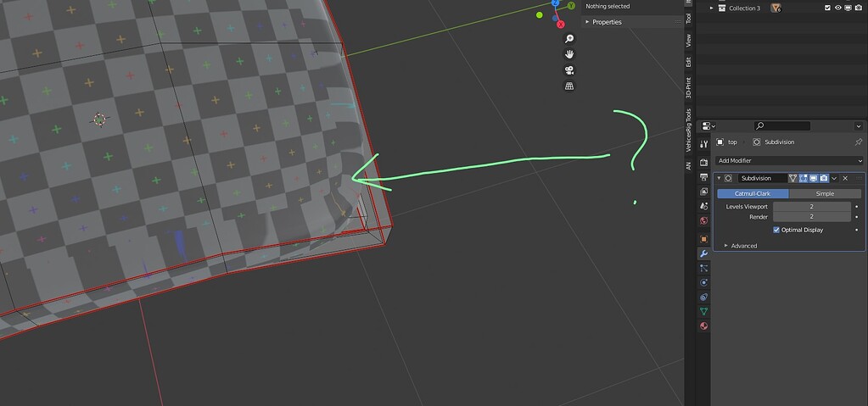Open the Tool properties tab with wrench-screwdriver icon
The height and width of the screenshot is (406, 868).
click(x=703, y=144)
